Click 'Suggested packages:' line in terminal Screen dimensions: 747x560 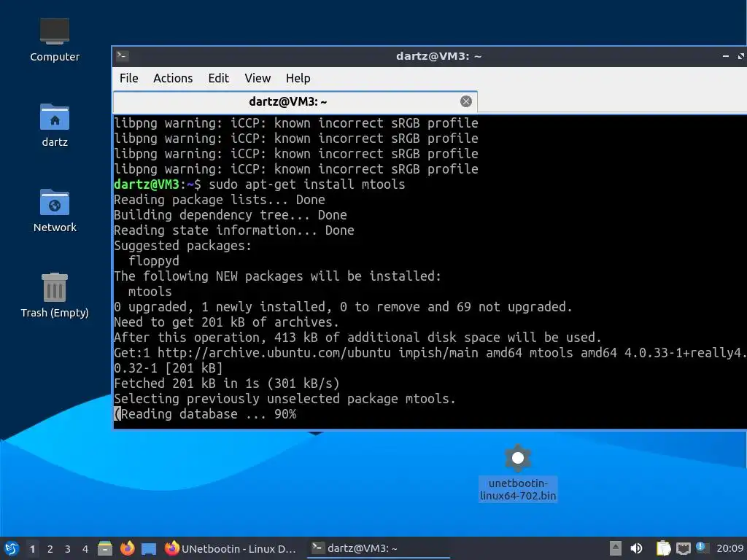(182, 246)
